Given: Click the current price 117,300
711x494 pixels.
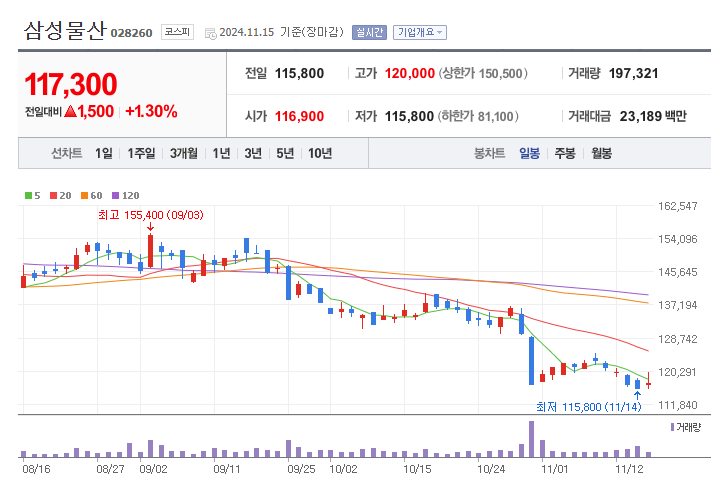Looking at the screenshot, I should 71,84.
